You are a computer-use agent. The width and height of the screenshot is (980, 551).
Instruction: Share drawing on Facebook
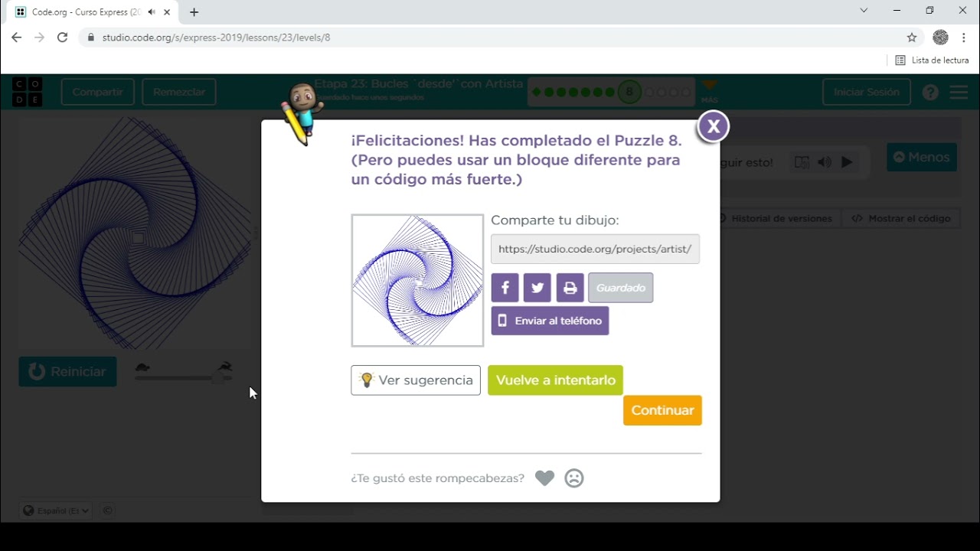pyautogui.click(x=505, y=288)
